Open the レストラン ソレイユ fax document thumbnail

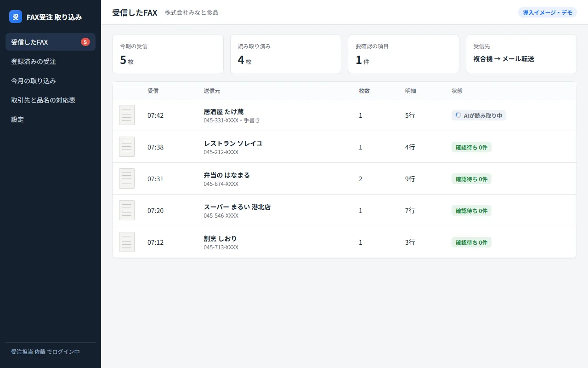click(x=127, y=147)
